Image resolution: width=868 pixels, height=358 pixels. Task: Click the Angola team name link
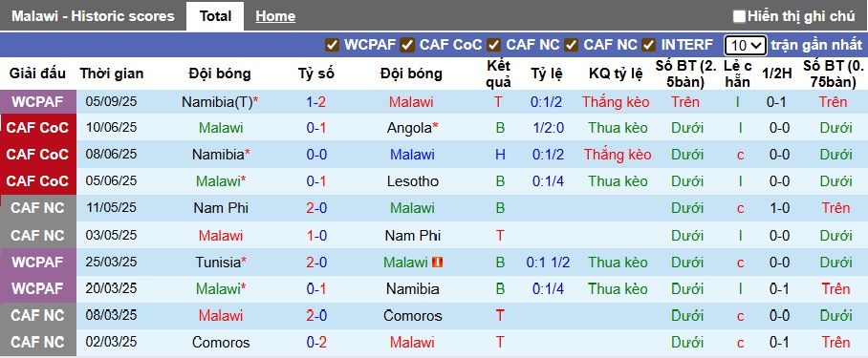point(410,128)
